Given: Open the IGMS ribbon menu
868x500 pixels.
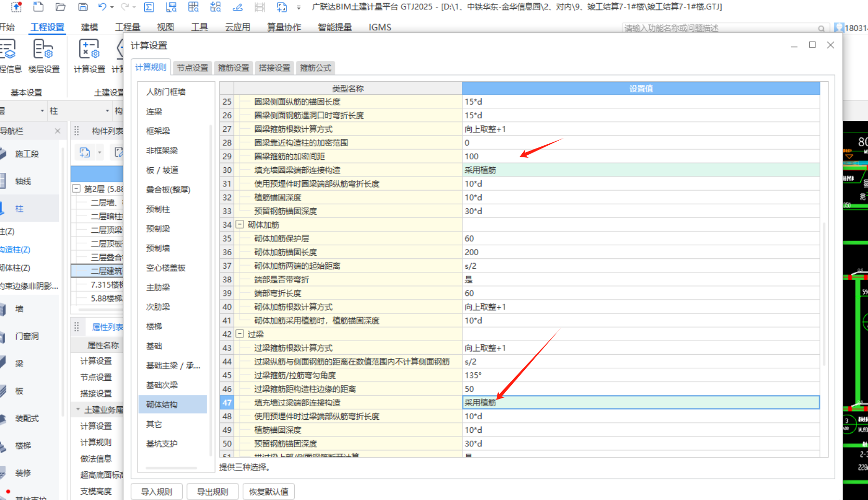Looking at the screenshot, I should [x=380, y=27].
